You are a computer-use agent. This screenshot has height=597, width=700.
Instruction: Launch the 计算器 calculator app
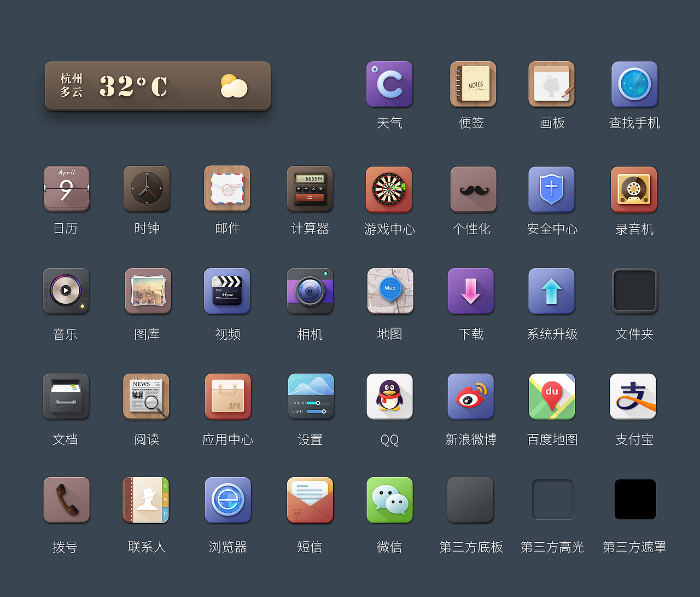click(310, 189)
